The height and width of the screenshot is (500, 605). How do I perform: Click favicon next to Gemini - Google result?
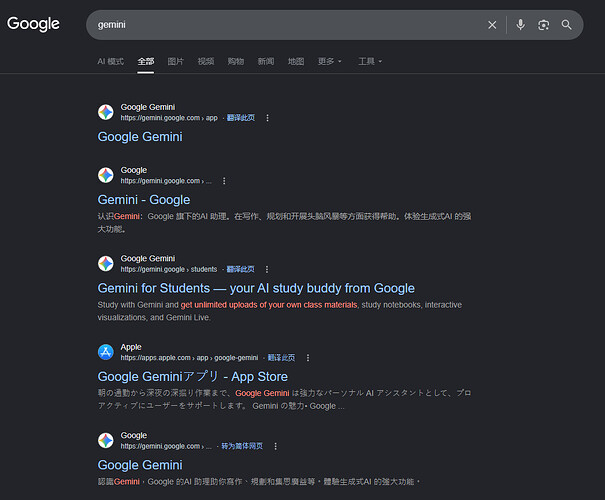pos(106,175)
